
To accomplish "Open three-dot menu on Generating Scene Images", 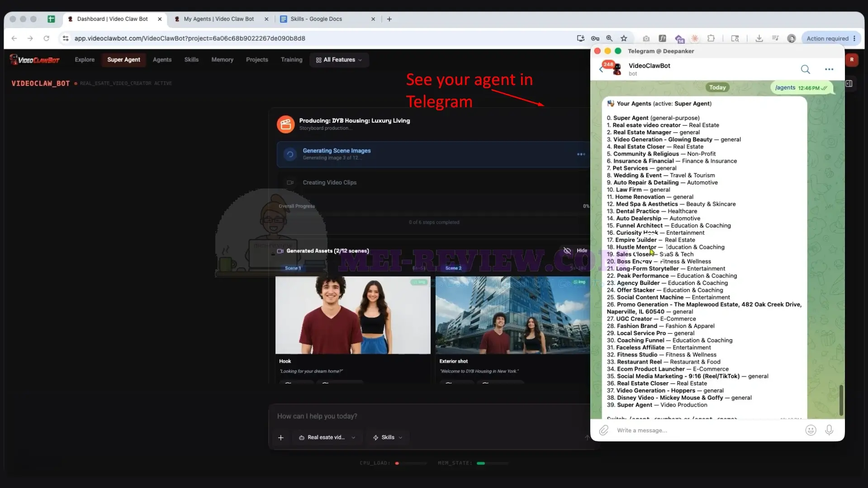I will point(581,154).
